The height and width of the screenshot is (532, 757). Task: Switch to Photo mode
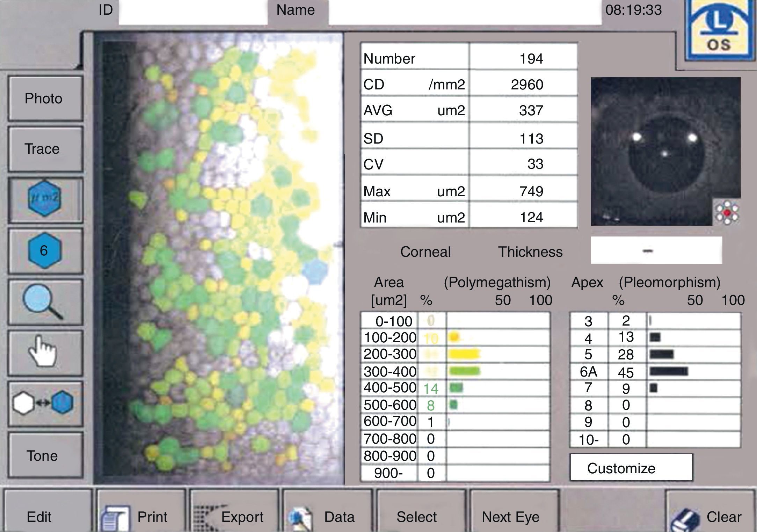(x=45, y=99)
